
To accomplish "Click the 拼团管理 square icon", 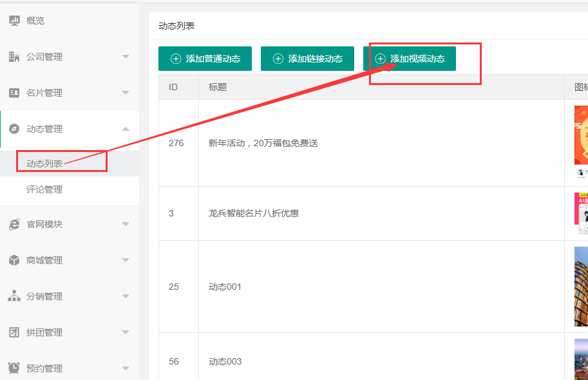I will click(x=14, y=332).
